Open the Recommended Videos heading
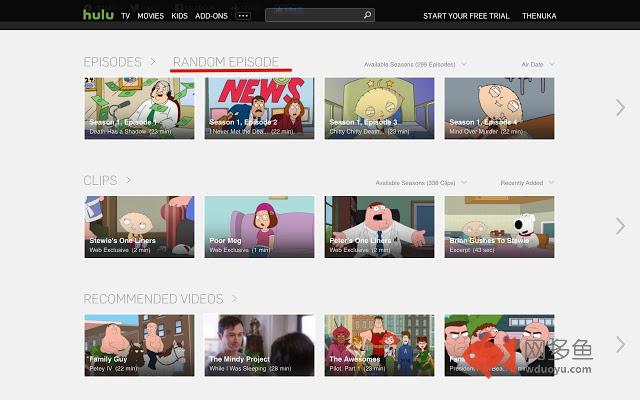 tap(153, 299)
